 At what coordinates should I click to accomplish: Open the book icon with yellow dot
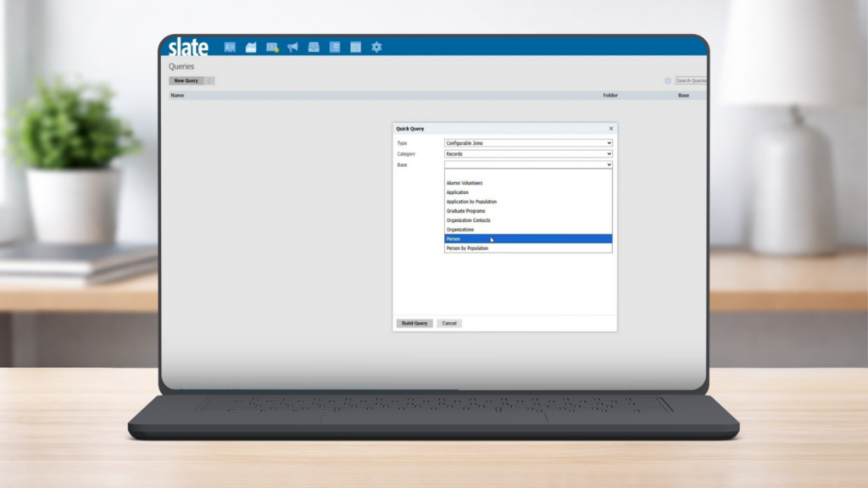272,47
